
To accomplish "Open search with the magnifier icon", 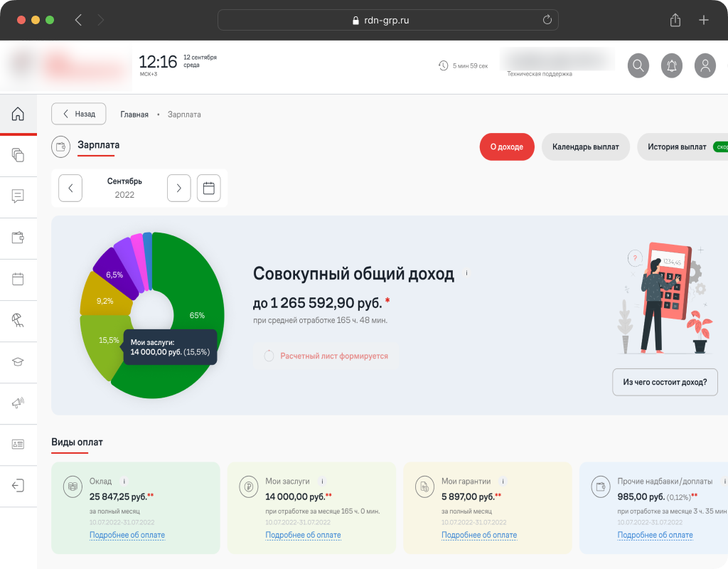I will (x=638, y=66).
